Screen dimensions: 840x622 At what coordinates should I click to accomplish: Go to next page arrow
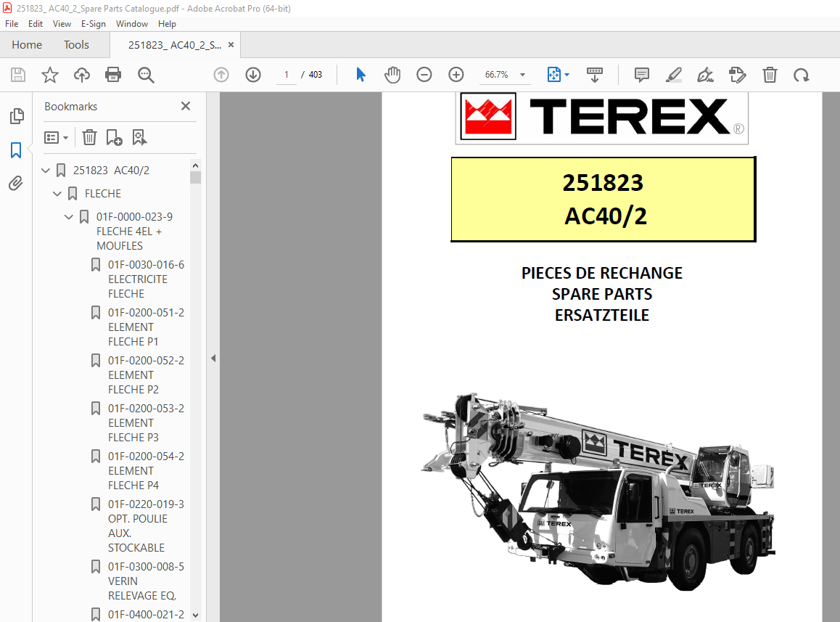pyautogui.click(x=253, y=75)
